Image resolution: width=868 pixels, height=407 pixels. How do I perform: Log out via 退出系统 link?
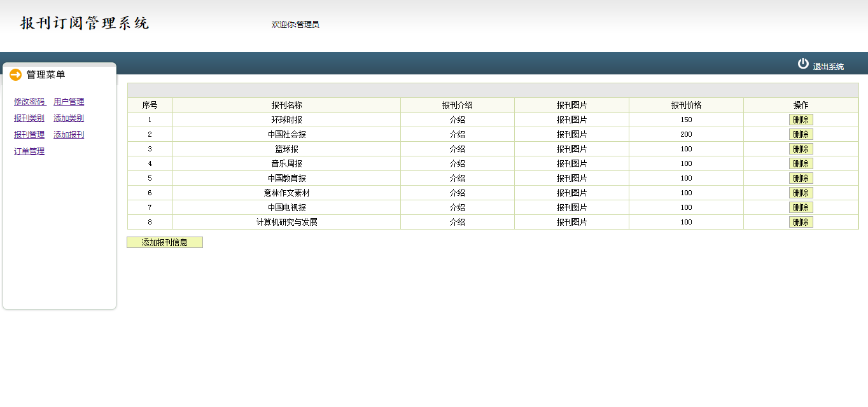[828, 67]
